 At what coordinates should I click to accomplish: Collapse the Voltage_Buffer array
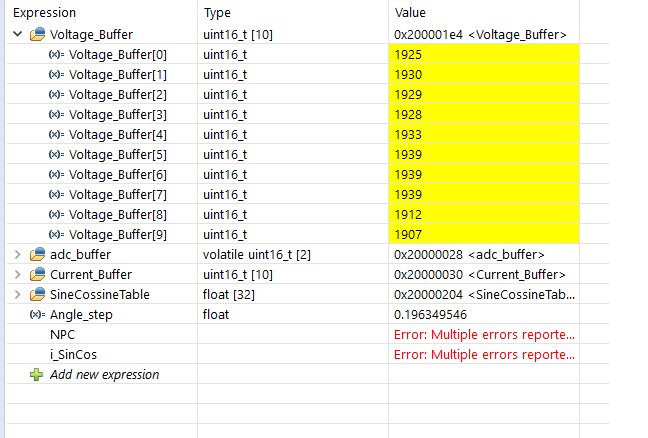[x=18, y=34]
